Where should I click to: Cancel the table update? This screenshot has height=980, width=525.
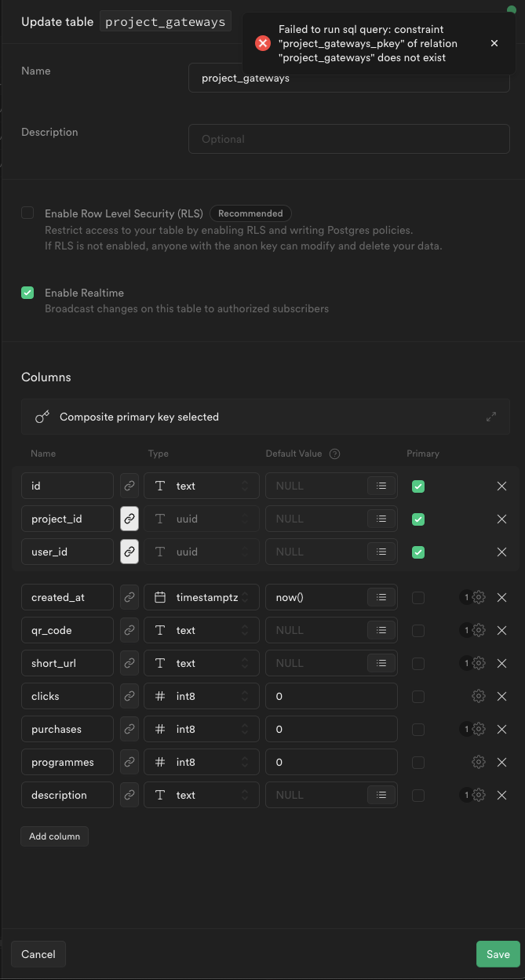(x=38, y=954)
